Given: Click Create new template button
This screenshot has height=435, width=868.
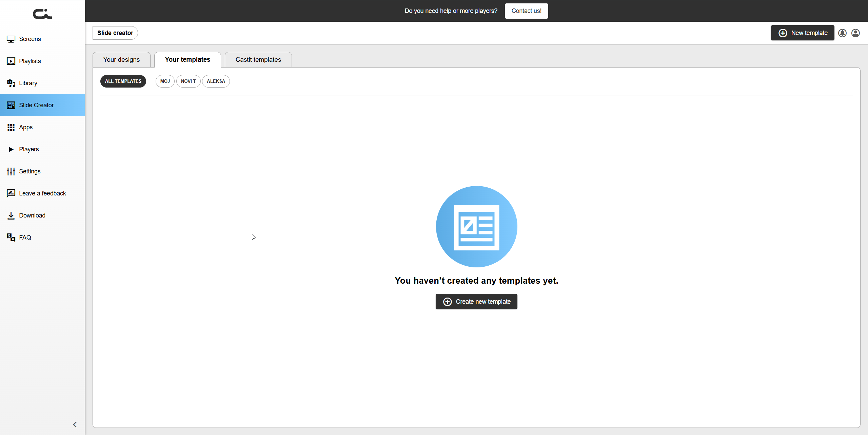Looking at the screenshot, I should pyautogui.click(x=476, y=302).
